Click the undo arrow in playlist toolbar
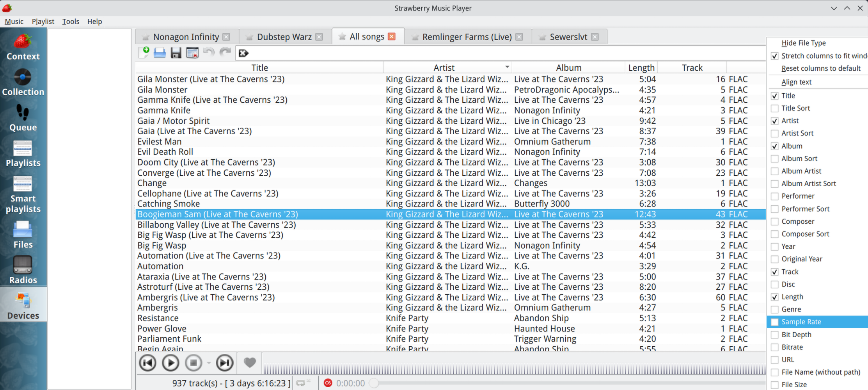 tap(209, 53)
